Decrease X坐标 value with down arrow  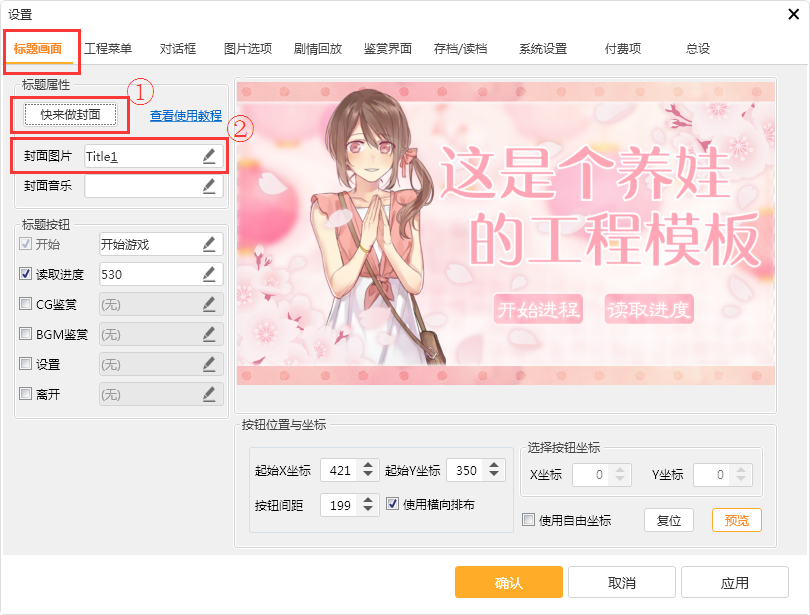(x=620, y=479)
